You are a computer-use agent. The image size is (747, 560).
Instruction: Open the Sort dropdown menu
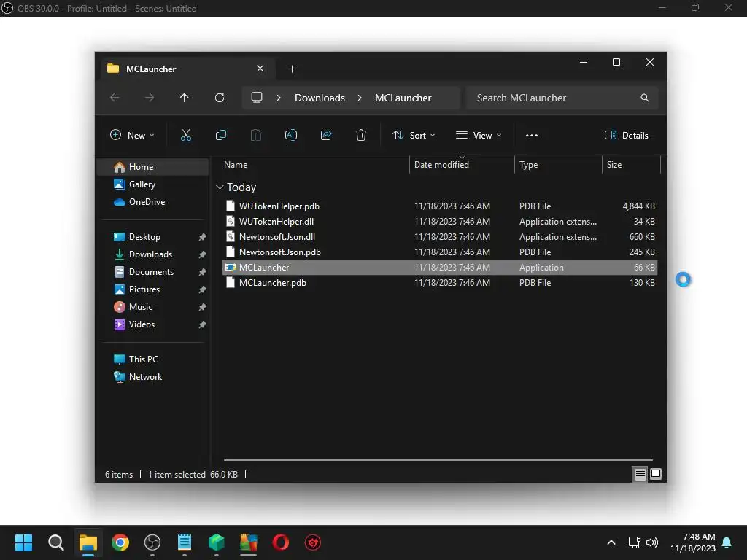(414, 135)
